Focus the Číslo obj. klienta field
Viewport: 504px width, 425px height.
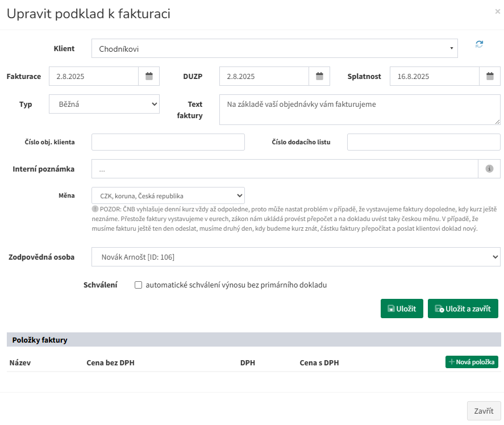click(x=168, y=142)
